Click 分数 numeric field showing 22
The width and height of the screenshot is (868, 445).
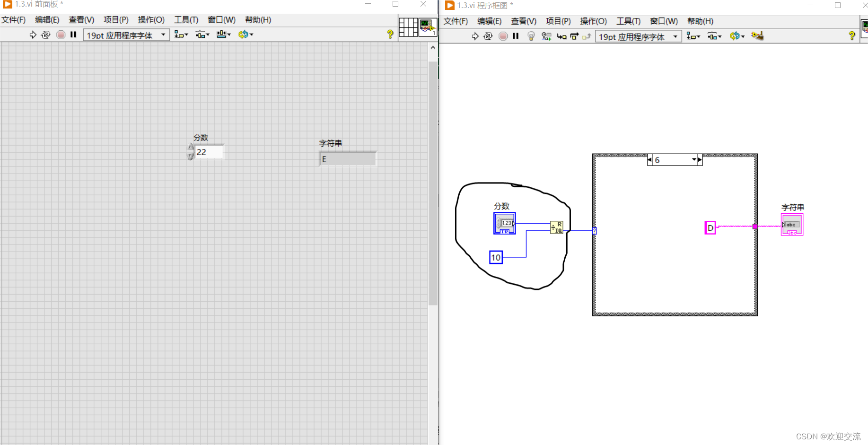pyautogui.click(x=209, y=152)
